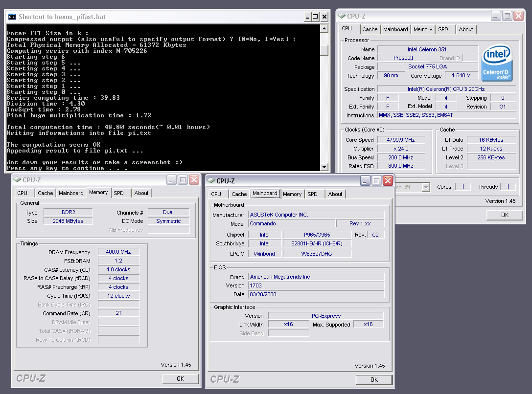Click the CAS# Latency value 4.0 clocks
Viewport: 532px width, 394px height.
(x=118, y=270)
